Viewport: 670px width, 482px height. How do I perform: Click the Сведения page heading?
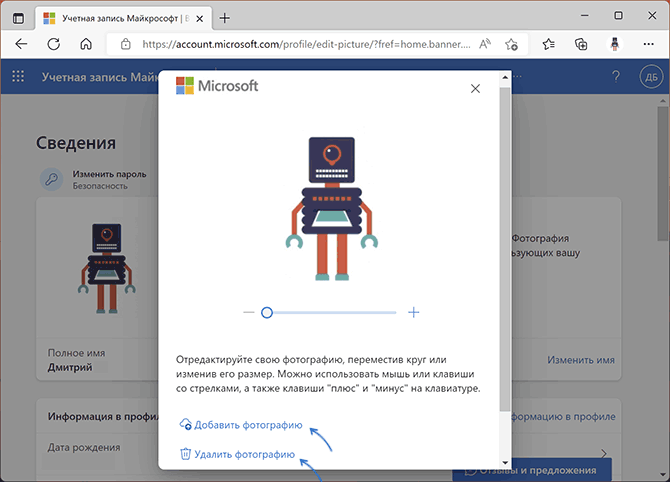coord(76,143)
